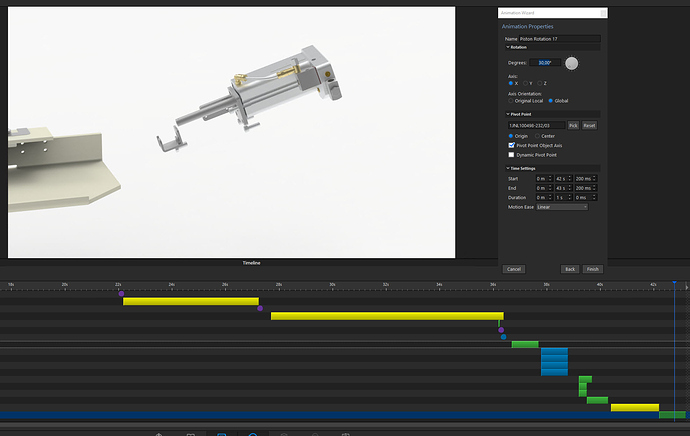690x436 pixels.
Task: Select the green animation bar near 37s
Action: pos(525,344)
